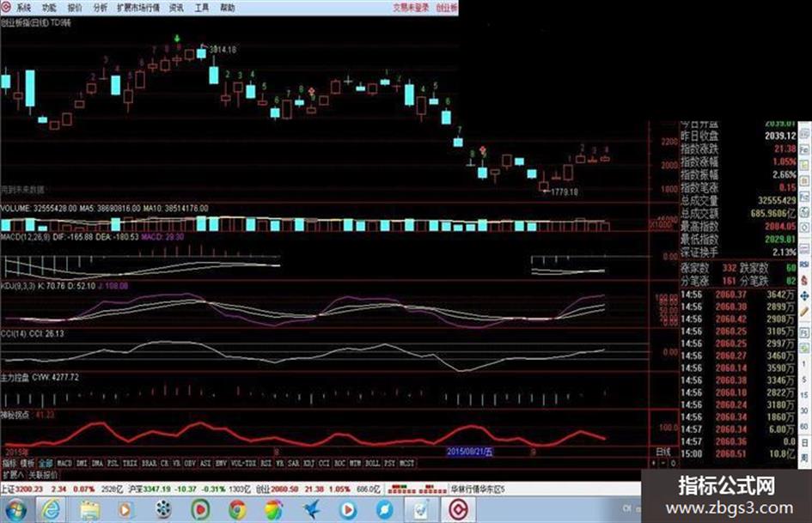Switch indicator to CCI tab
Viewport: 812px width, 523px height.
click(x=324, y=464)
